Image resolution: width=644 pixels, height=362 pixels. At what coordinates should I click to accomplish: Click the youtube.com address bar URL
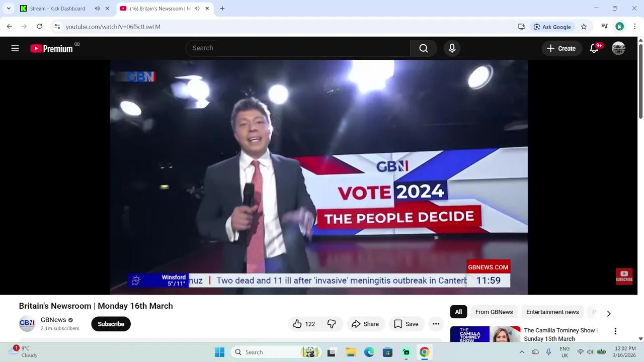click(113, 27)
